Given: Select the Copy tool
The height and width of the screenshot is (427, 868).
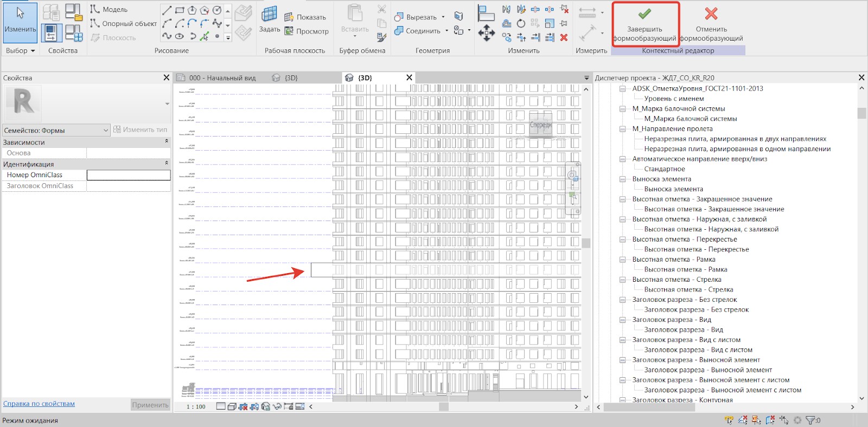Looking at the screenshot, I should coord(506,37).
